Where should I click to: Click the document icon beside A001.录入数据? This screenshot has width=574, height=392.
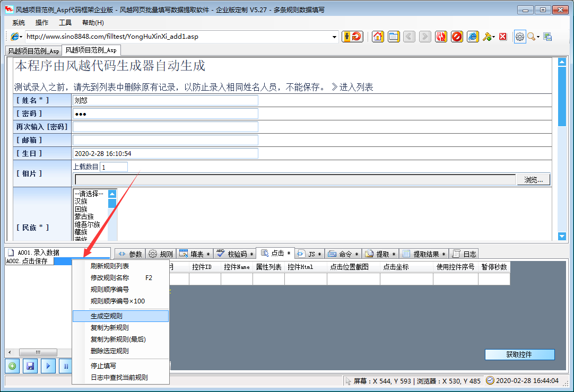[11, 252]
